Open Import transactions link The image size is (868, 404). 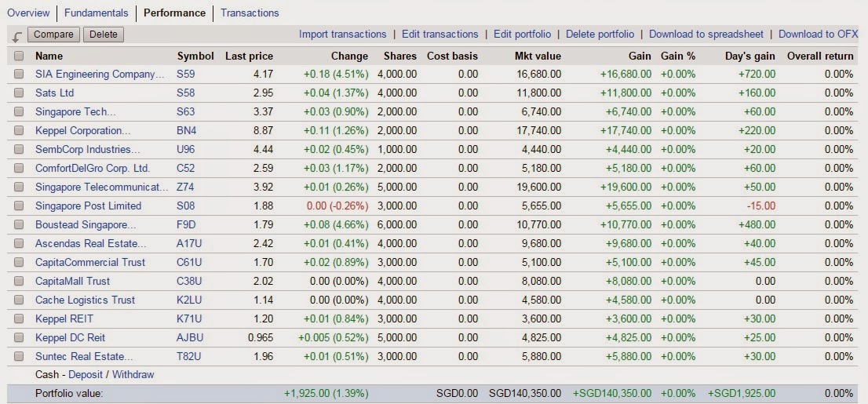(x=343, y=35)
